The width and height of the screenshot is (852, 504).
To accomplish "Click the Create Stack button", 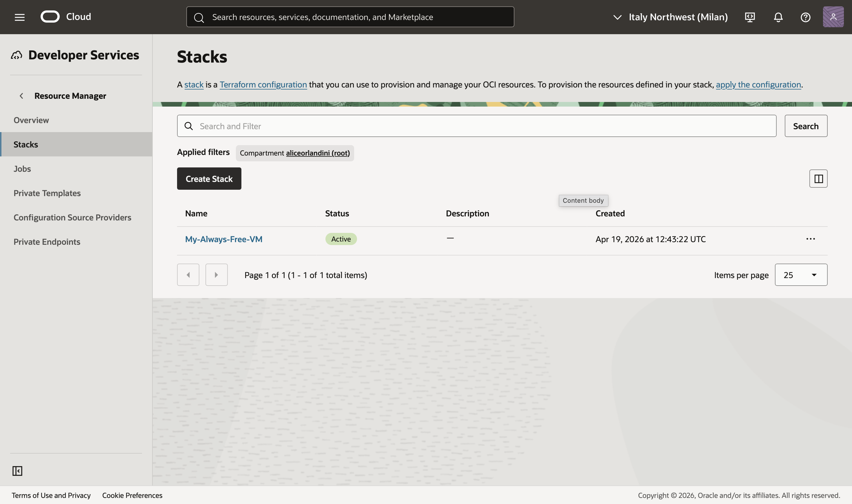I will click(x=209, y=179).
